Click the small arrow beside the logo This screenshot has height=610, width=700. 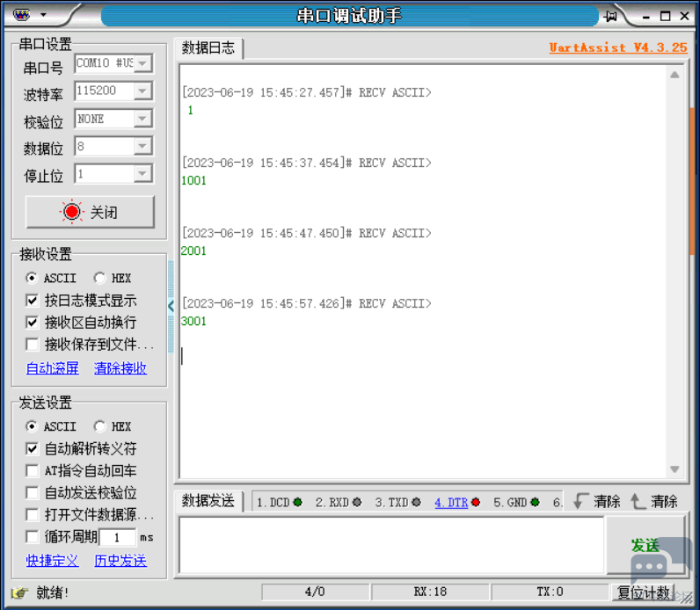(x=43, y=15)
